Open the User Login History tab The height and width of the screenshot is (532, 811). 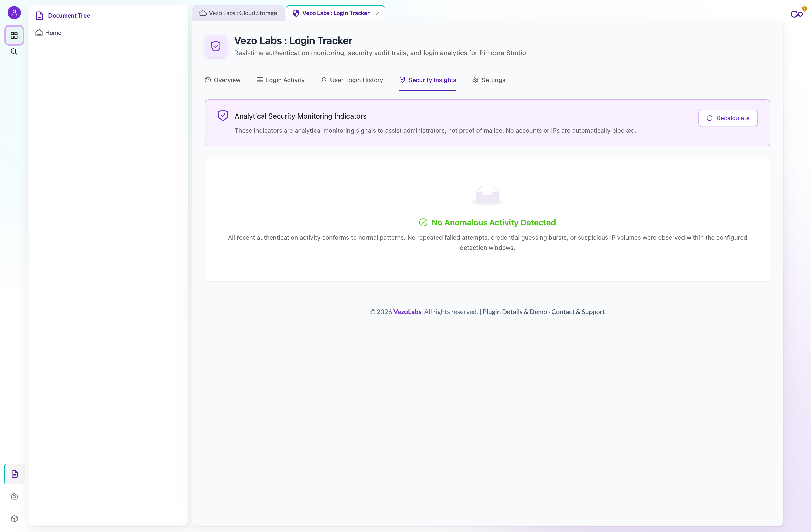coord(352,80)
